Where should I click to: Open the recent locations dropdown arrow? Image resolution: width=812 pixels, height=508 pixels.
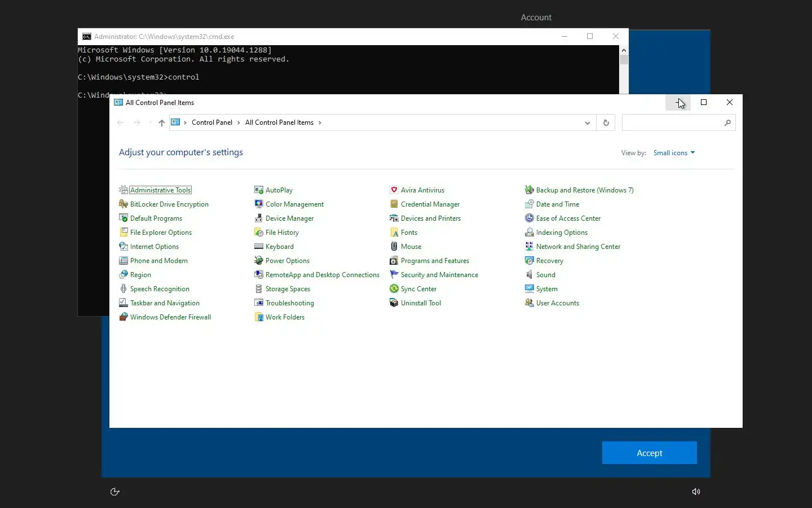click(150, 122)
